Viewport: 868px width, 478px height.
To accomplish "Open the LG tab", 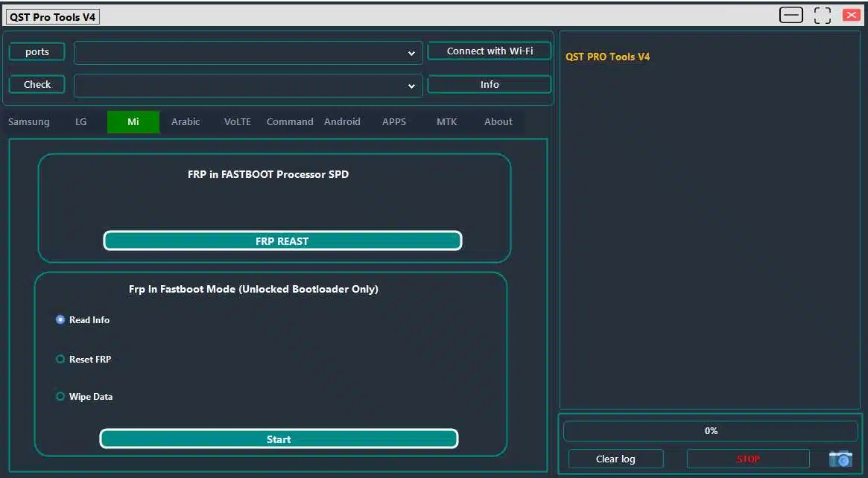I will point(80,121).
